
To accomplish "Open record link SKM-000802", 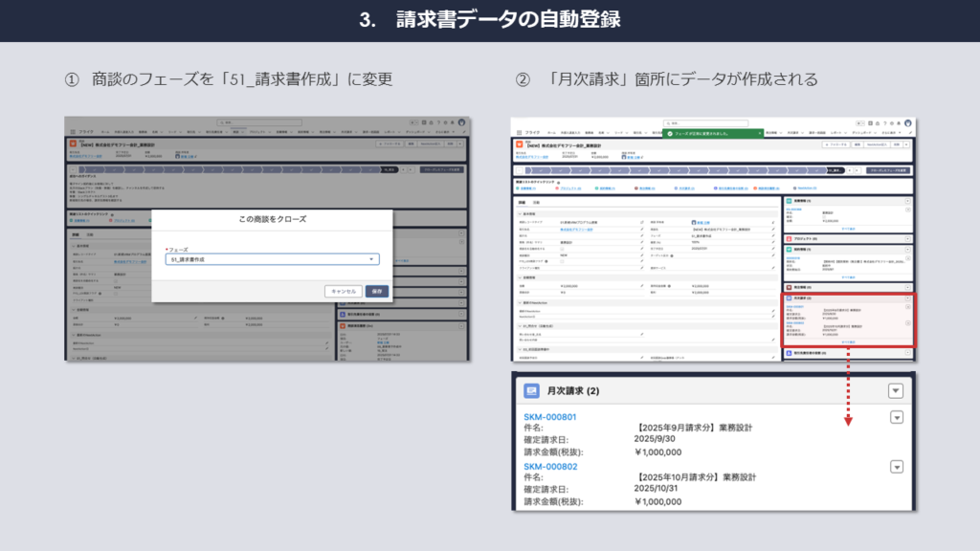I will point(548,466).
